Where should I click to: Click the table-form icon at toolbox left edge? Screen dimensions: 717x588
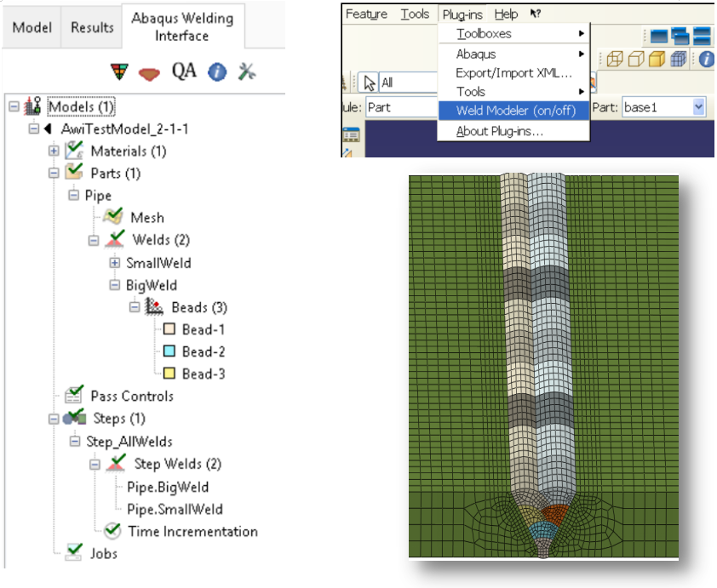coord(351,135)
